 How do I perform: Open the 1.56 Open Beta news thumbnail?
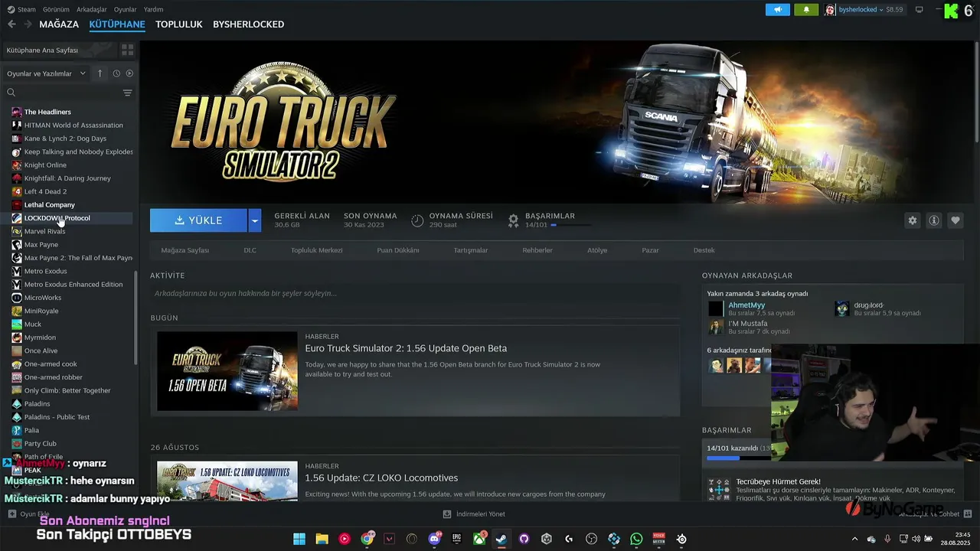227,371
